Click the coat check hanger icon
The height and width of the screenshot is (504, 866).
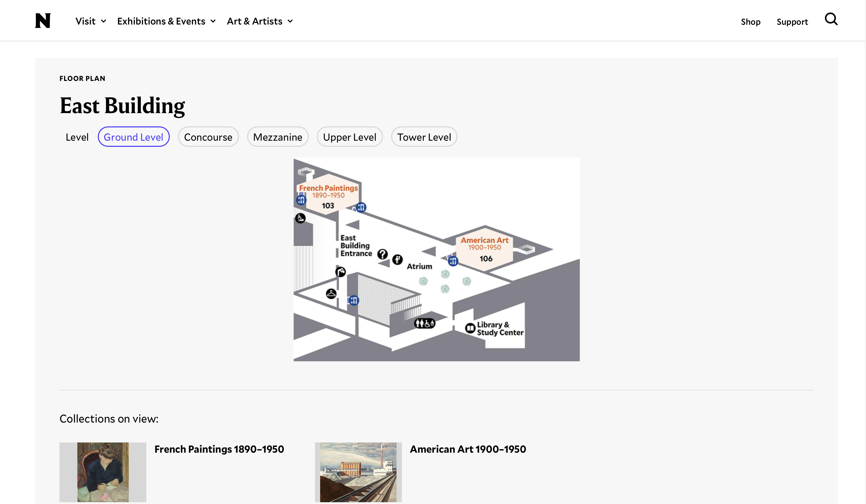tap(331, 294)
